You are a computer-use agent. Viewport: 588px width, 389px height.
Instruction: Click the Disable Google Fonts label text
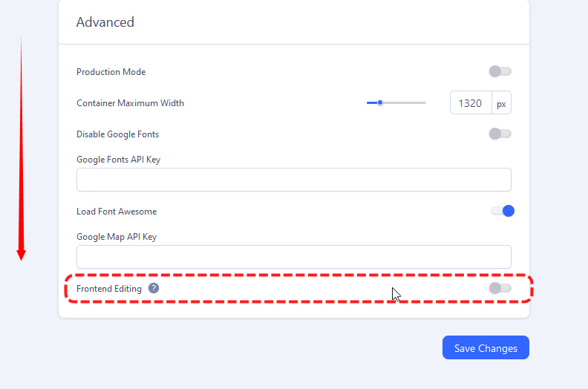point(117,134)
